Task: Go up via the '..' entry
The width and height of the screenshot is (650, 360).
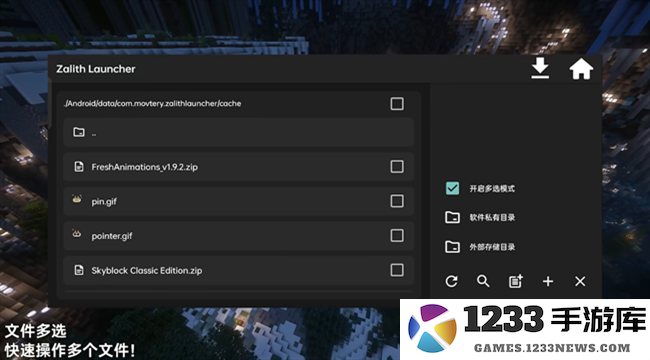Action: pyautogui.click(x=238, y=132)
